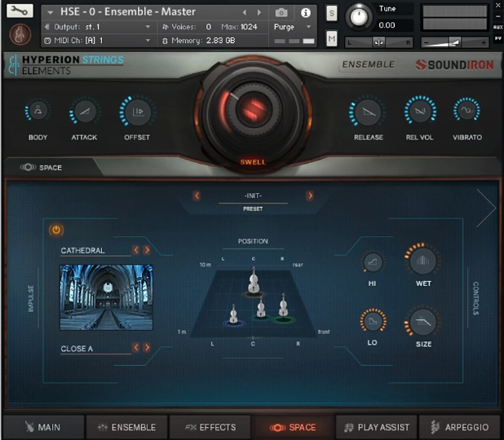Go to the previous instrument with the left arrow
This screenshot has height=440, width=504.
coord(245,12)
